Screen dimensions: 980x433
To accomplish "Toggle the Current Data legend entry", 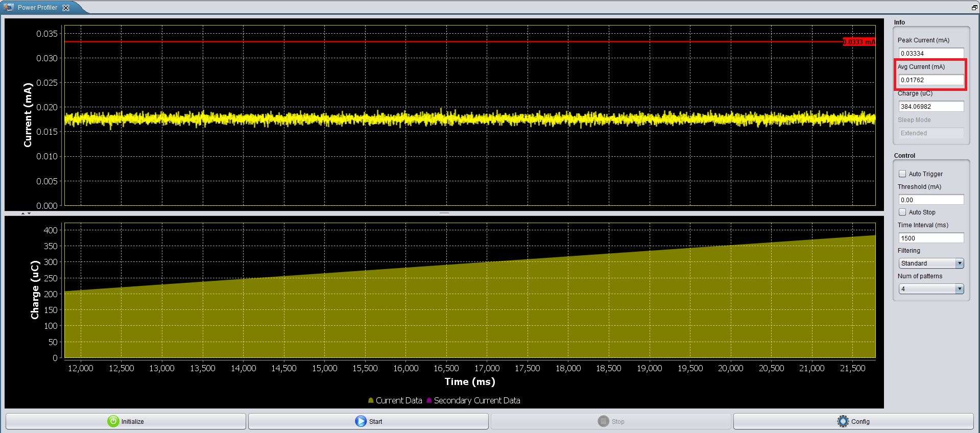I will click(395, 400).
